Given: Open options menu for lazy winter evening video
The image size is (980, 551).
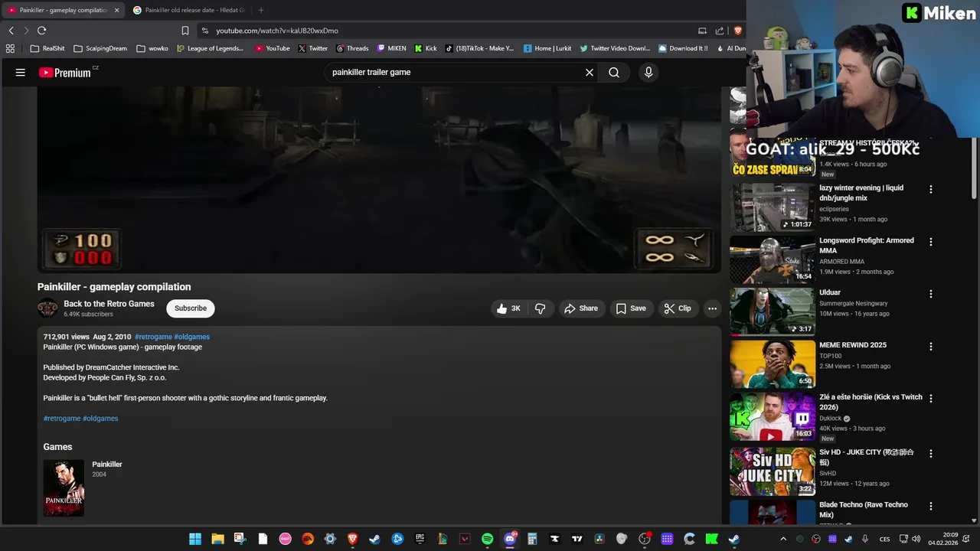Looking at the screenshot, I should [931, 189].
